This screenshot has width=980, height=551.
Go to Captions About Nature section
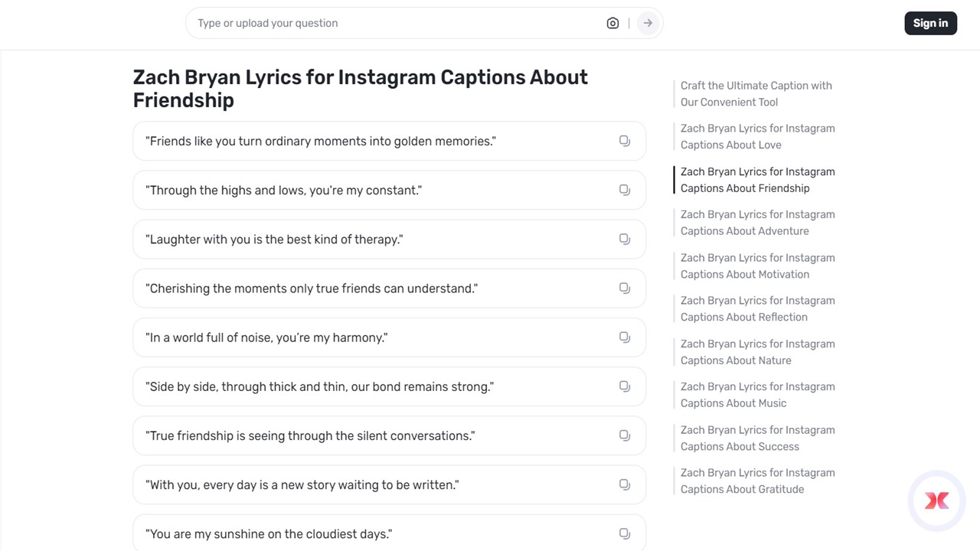click(x=758, y=352)
